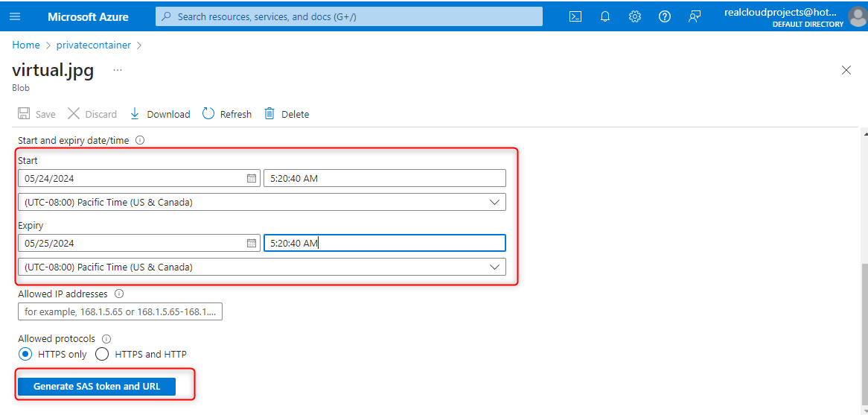
Task: Click the Help question mark icon
Action: point(665,16)
